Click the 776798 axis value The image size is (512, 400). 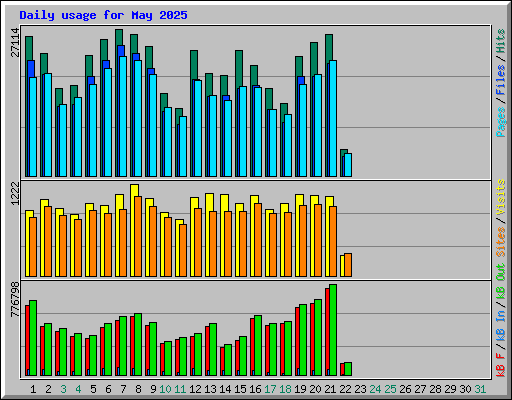pyautogui.click(x=15, y=300)
